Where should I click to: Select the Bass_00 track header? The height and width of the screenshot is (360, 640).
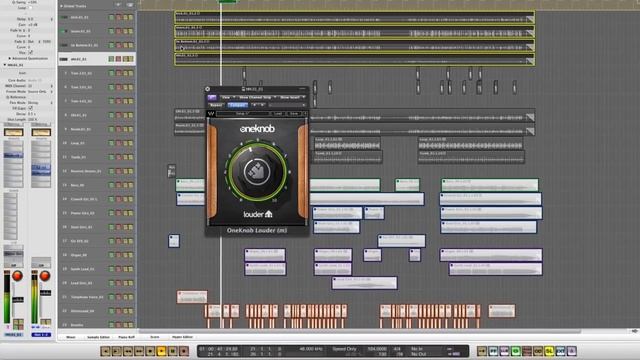97,185
